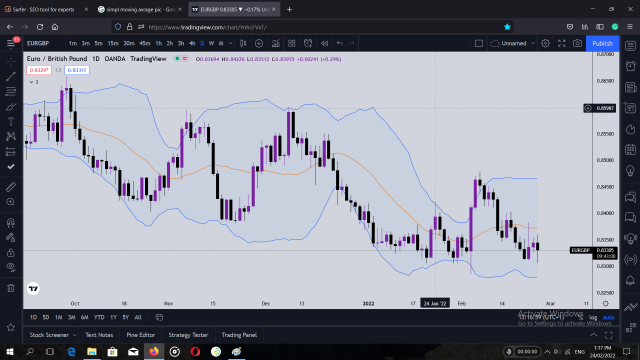Open the alerts clock panel
Image resolution: width=640 pixels, height=360 pixels.
pyautogui.click(x=631, y=66)
